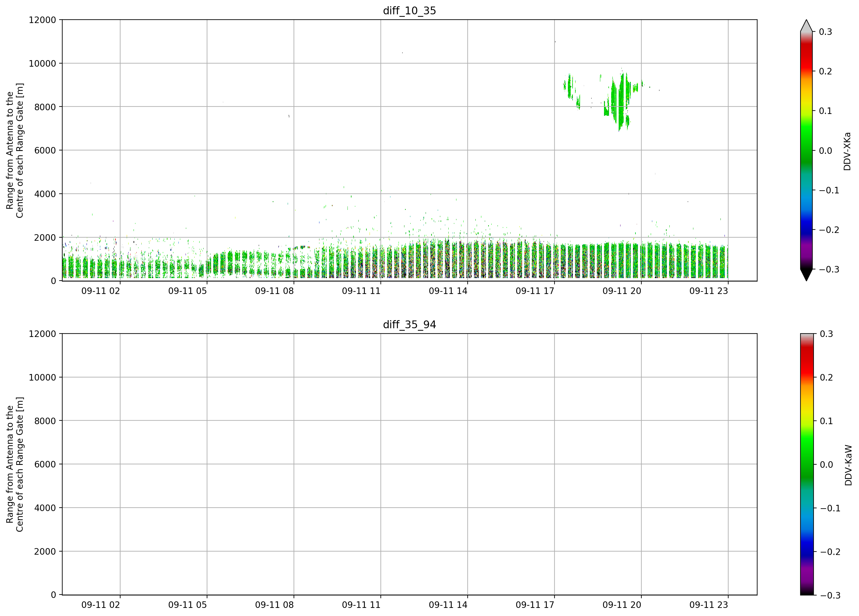This screenshot has height=616, width=859.
Task: Click the "0.2" tick on DDV-XKa colorbar
Action: tap(826, 72)
